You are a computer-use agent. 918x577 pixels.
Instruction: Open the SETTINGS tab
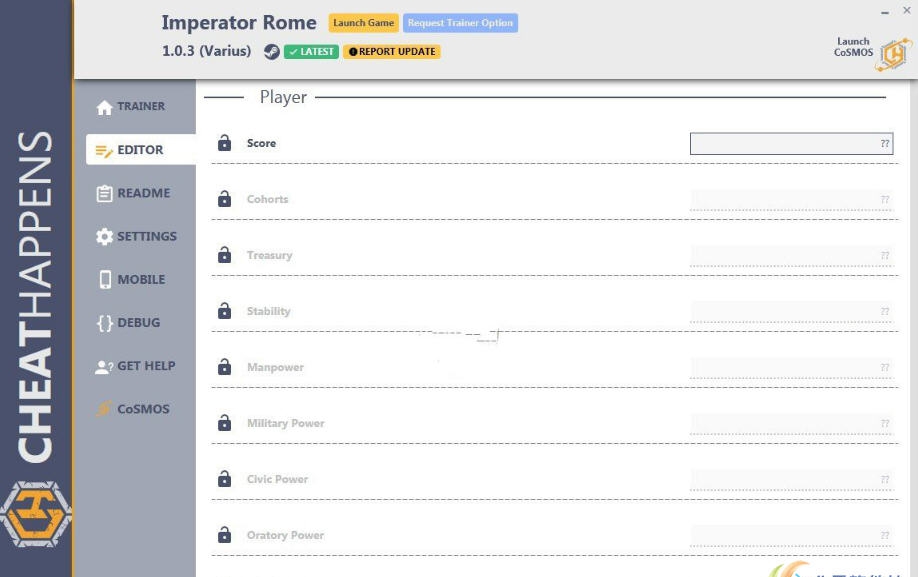tap(141, 236)
